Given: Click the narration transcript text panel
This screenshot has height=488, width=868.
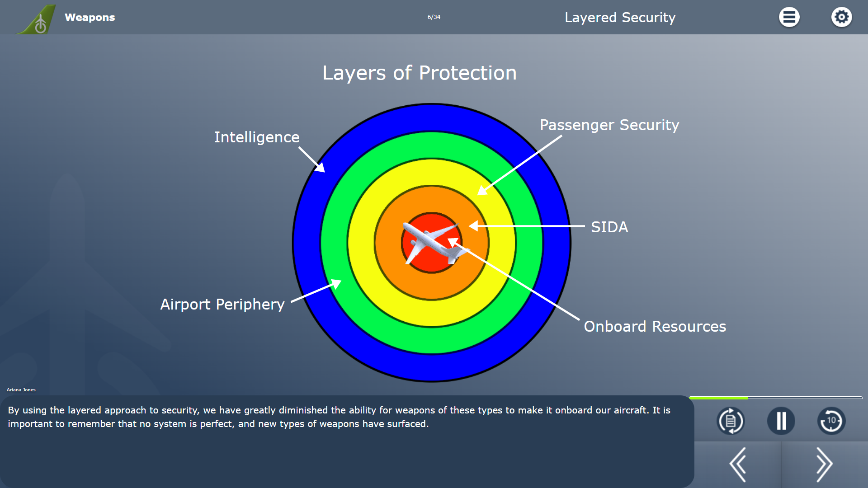Looking at the screenshot, I should click(x=347, y=441).
